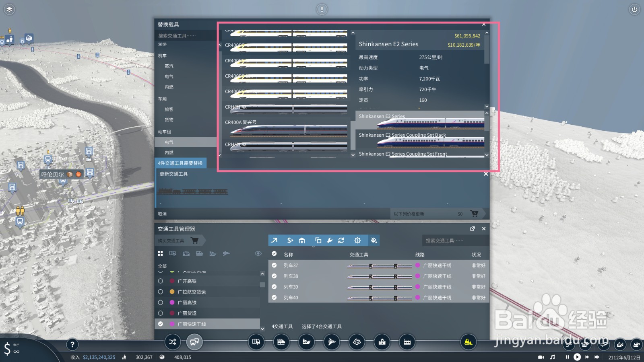Click the paint bucket color toolbar icon

tap(374, 240)
